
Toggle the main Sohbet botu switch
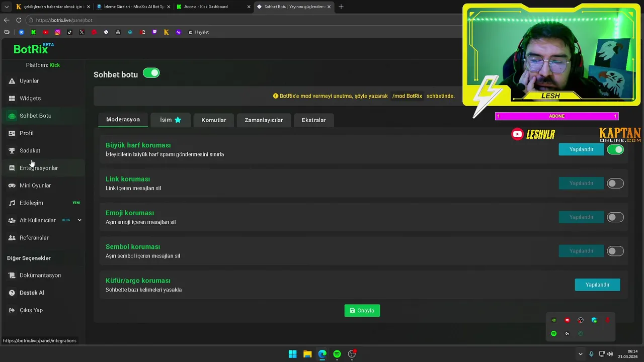151,73
